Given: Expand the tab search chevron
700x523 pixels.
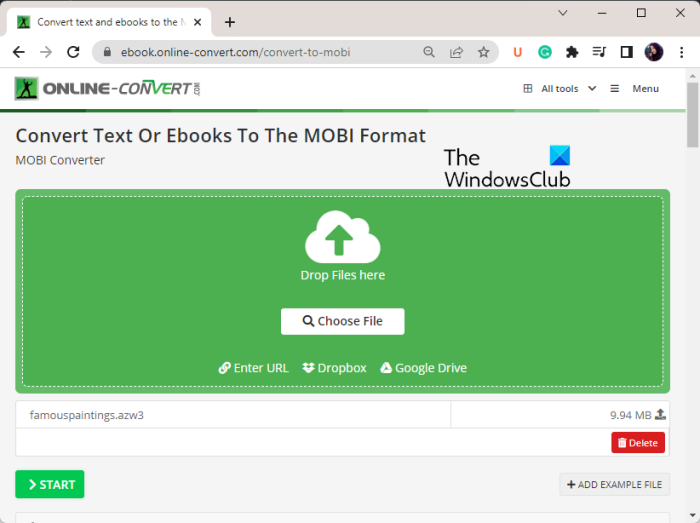Looking at the screenshot, I should (563, 13).
